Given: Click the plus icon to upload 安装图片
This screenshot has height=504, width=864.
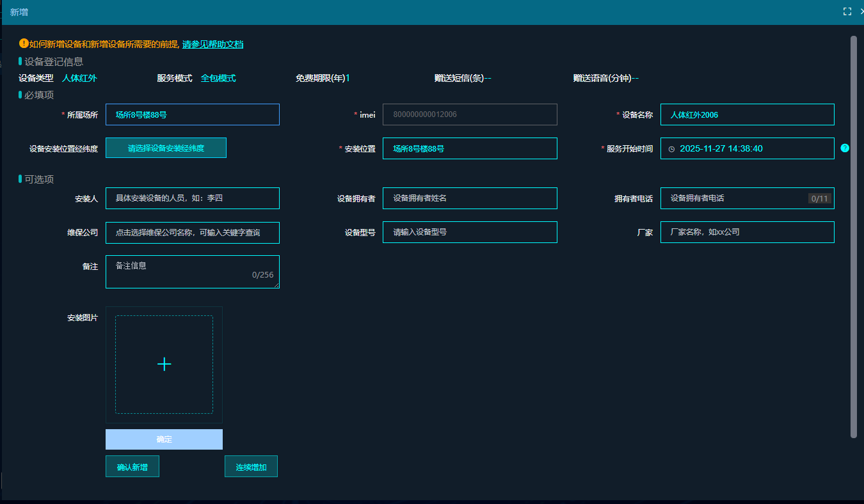Looking at the screenshot, I should (x=164, y=363).
